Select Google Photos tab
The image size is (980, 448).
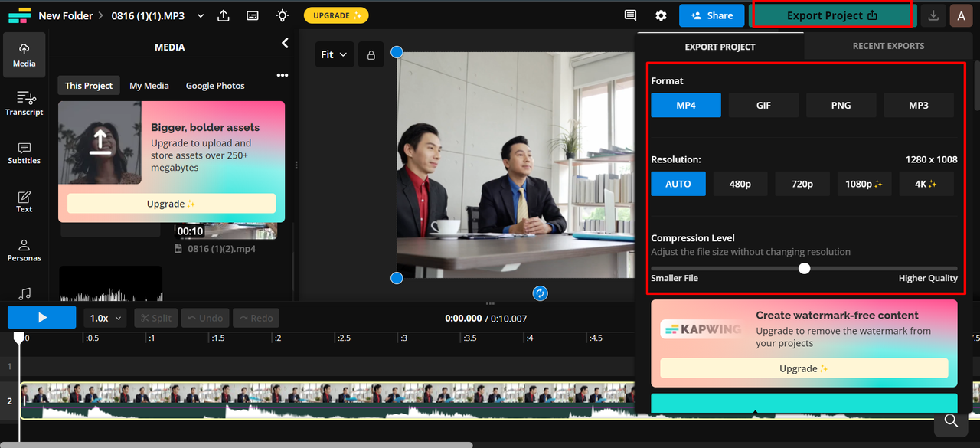point(215,86)
